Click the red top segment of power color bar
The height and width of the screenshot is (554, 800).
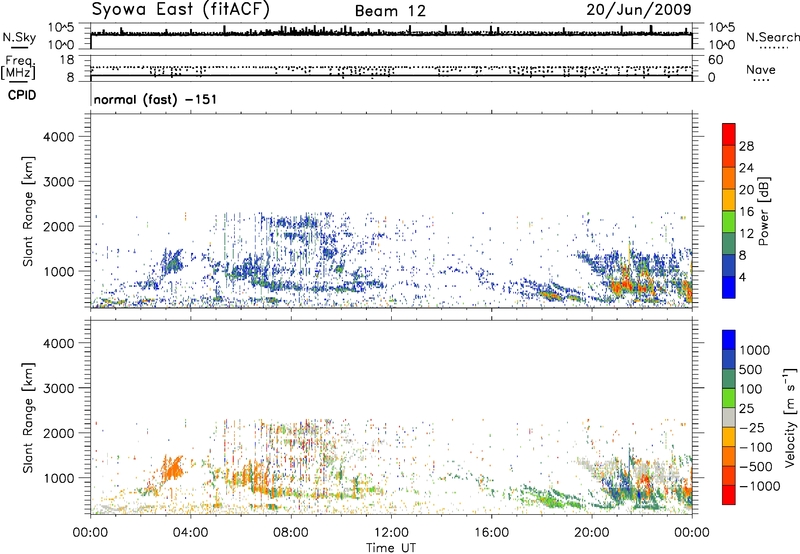click(x=729, y=135)
